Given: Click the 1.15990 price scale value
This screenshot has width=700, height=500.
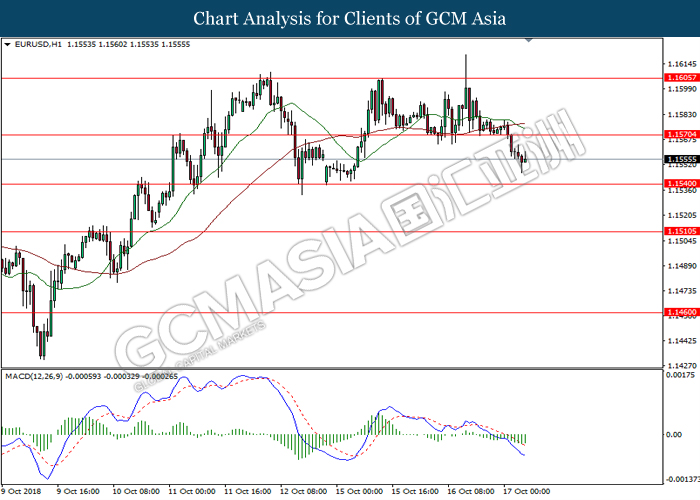Looking at the screenshot, I should (682, 89).
